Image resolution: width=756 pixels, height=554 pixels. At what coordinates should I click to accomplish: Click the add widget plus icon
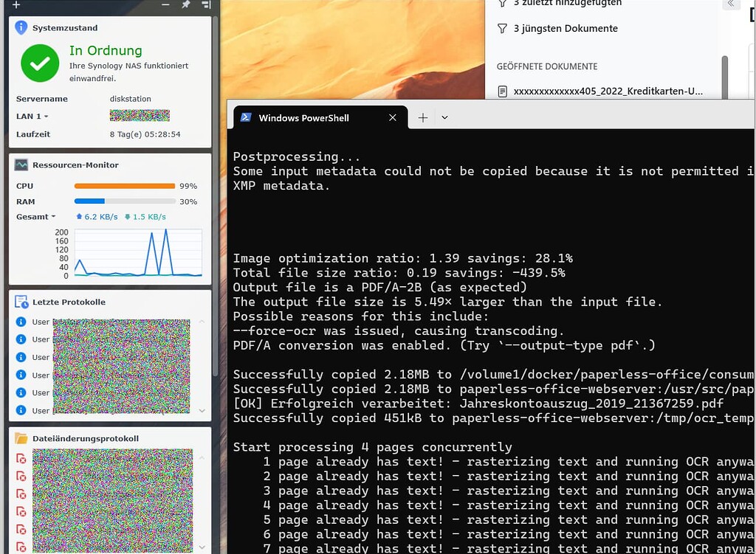(x=17, y=4)
